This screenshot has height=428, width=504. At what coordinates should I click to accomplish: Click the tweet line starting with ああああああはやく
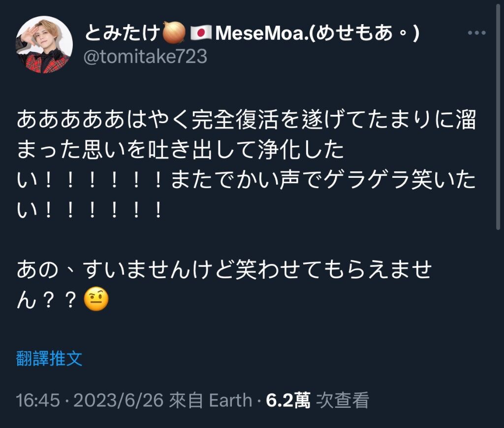click(246, 119)
